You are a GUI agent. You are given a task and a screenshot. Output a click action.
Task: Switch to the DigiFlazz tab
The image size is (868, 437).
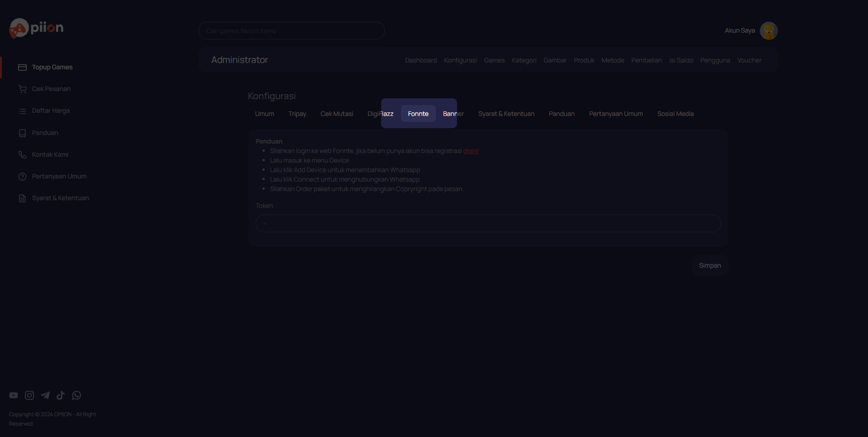pyautogui.click(x=381, y=114)
